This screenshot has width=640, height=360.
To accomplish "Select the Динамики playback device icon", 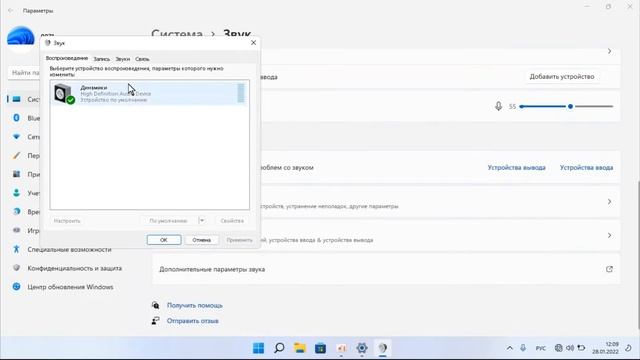I will pyautogui.click(x=64, y=93).
